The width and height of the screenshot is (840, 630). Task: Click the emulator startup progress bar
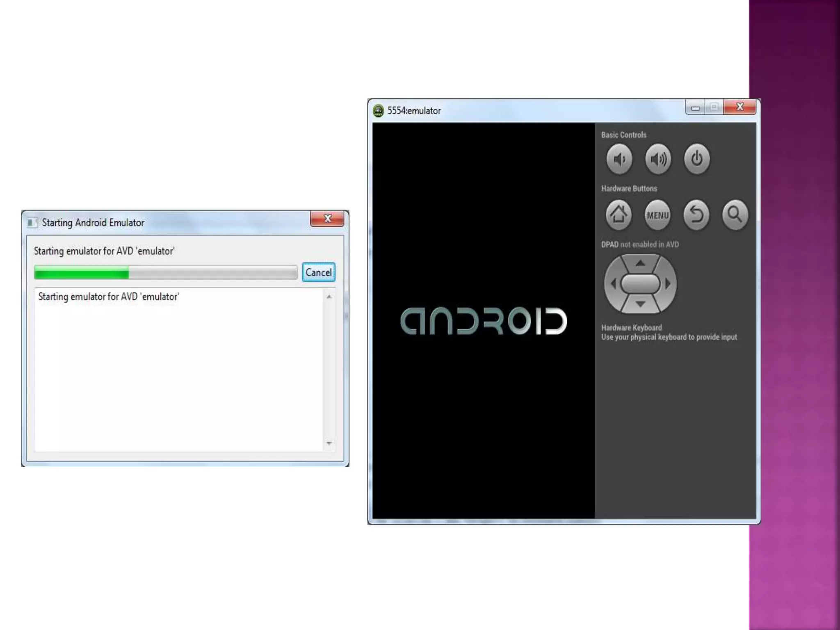[165, 272]
